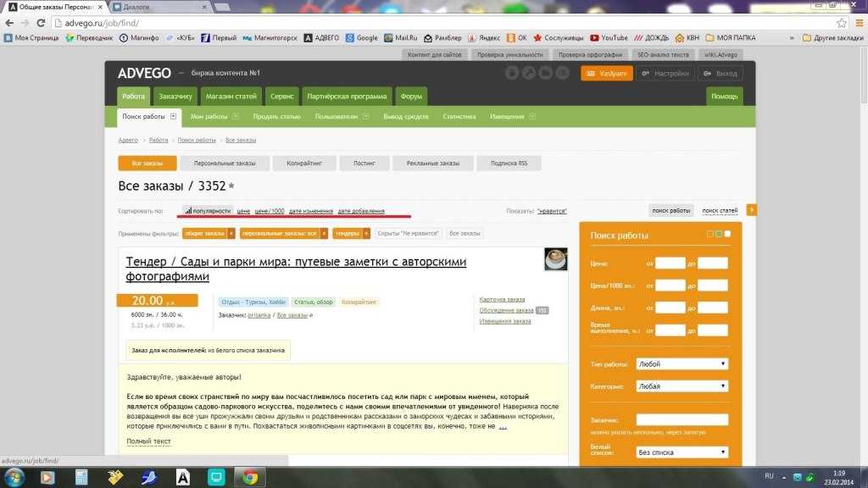The image size is (868, 488).
Task: Open the Другие закладки folder
Action: click(x=833, y=37)
